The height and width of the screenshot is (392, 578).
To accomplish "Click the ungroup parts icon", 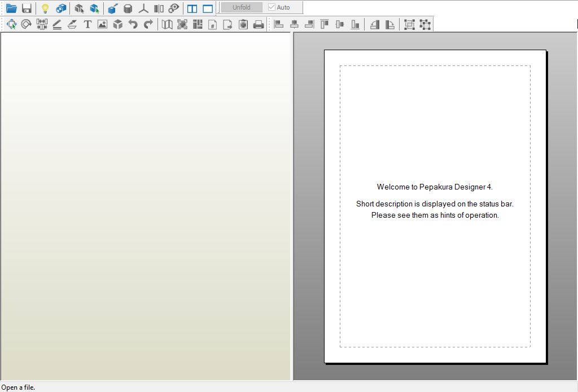I will tap(425, 24).
